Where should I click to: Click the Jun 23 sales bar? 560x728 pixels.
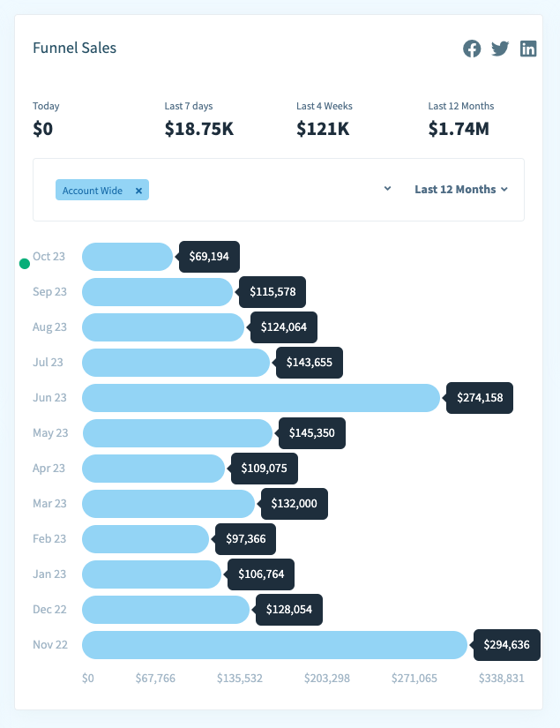pos(260,398)
